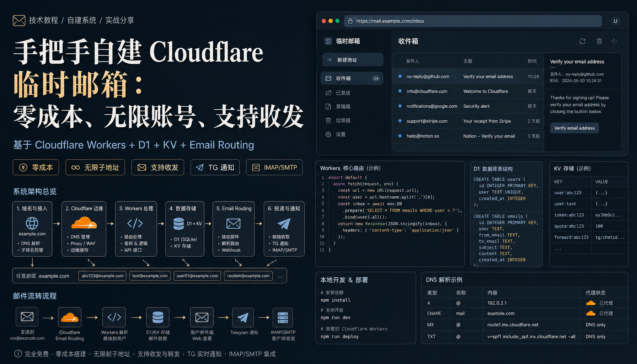637x364 pixels.
Task: Click the random@example.com address chip
Action: [x=248, y=276]
